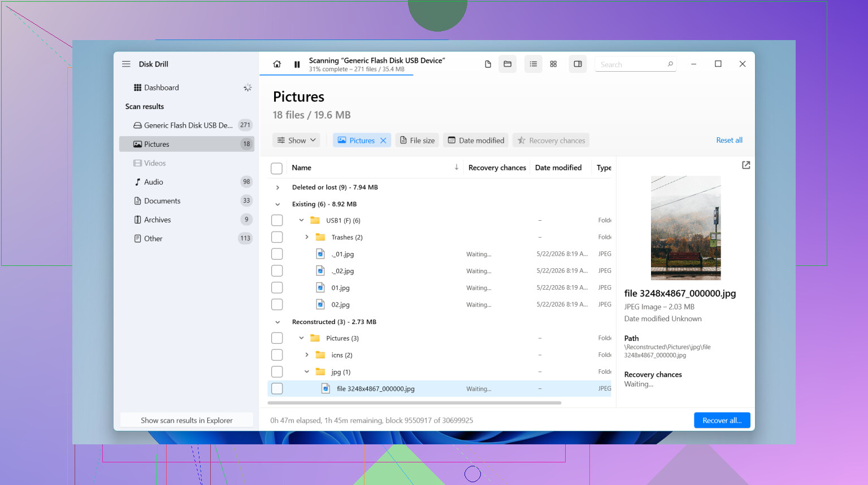Image resolution: width=868 pixels, height=485 pixels.
Task: Check the 02.jpg checkbox
Action: tap(277, 304)
